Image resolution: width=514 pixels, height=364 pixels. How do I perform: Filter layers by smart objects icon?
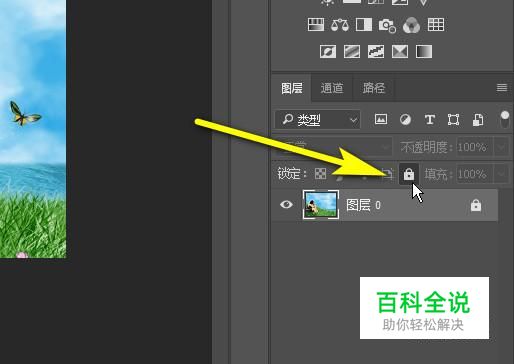(x=478, y=120)
